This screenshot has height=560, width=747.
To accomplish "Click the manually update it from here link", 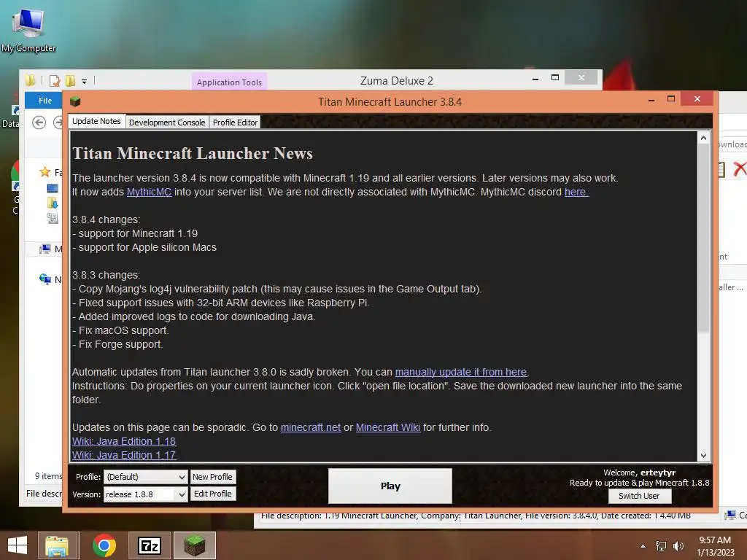I will pyautogui.click(x=461, y=372).
